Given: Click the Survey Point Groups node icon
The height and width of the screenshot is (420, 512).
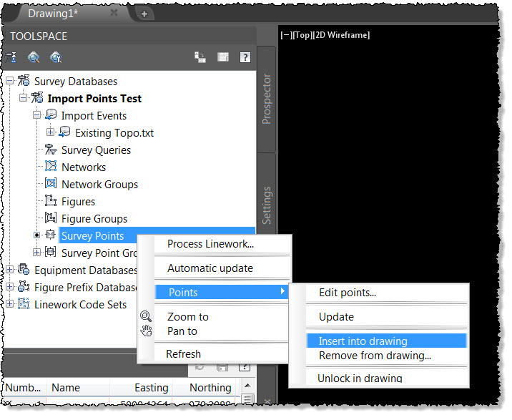Looking at the screenshot, I should (51, 252).
